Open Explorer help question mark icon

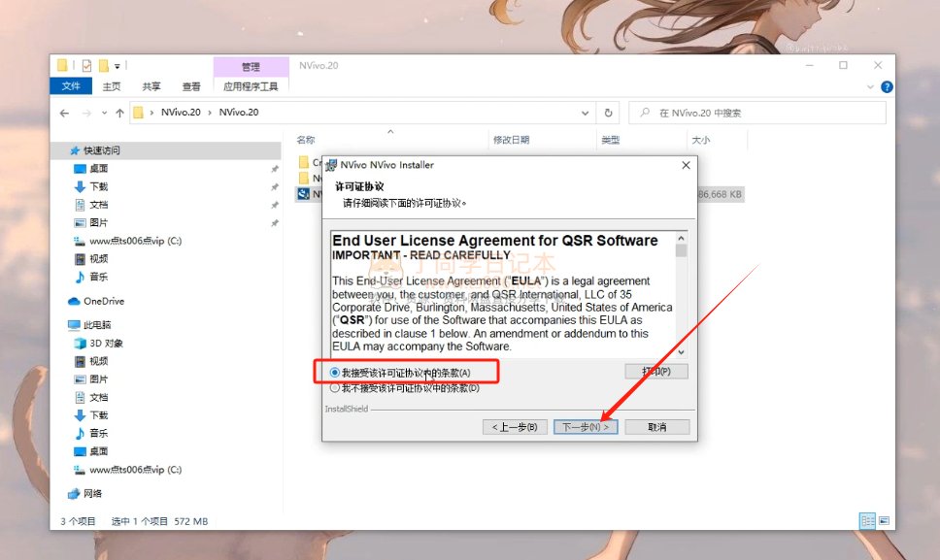(x=887, y=86)
